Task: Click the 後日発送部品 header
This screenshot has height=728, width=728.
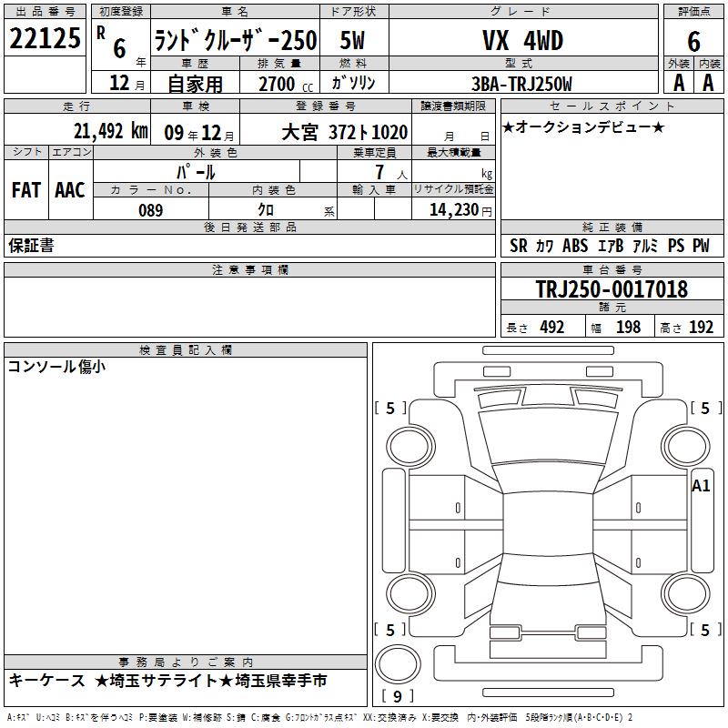Action: (x=249, y=227)
